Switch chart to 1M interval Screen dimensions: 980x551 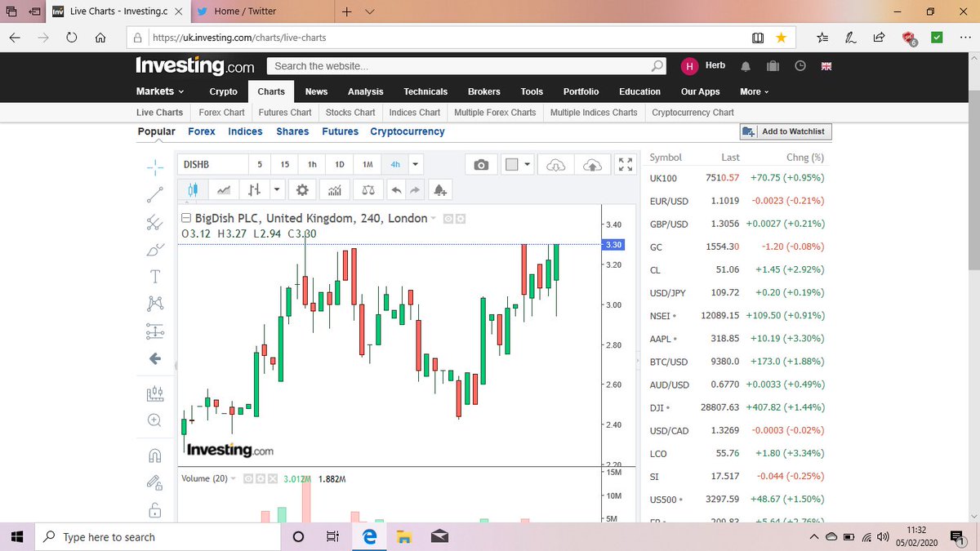[367, 164]
